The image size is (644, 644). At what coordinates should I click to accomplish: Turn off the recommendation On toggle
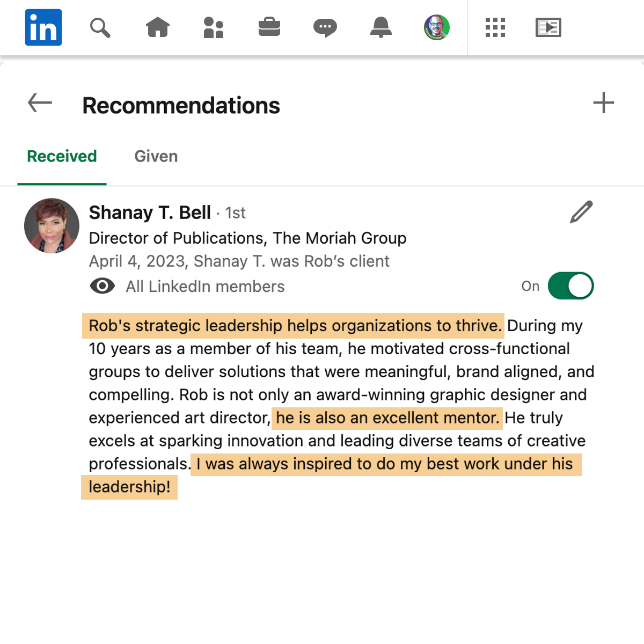(571, 286)
